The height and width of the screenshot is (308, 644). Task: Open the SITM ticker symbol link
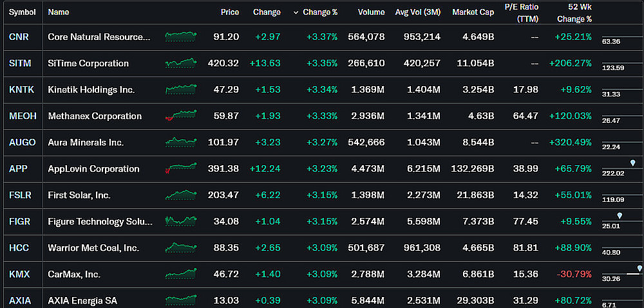[20, 63]
